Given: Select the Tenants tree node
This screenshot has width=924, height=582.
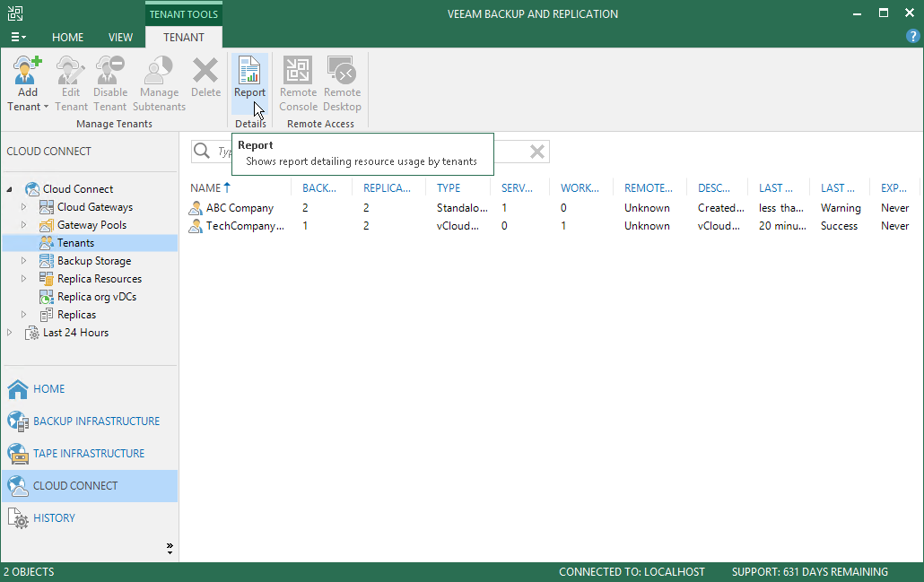Looking at the screenshot, I should (x=91, y=243).
